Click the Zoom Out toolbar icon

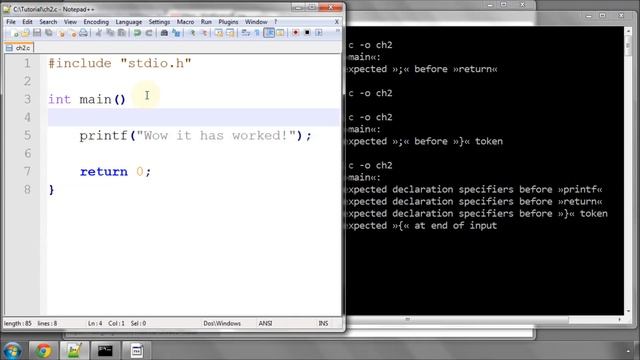pyautogui.click(x=204, y=33)
